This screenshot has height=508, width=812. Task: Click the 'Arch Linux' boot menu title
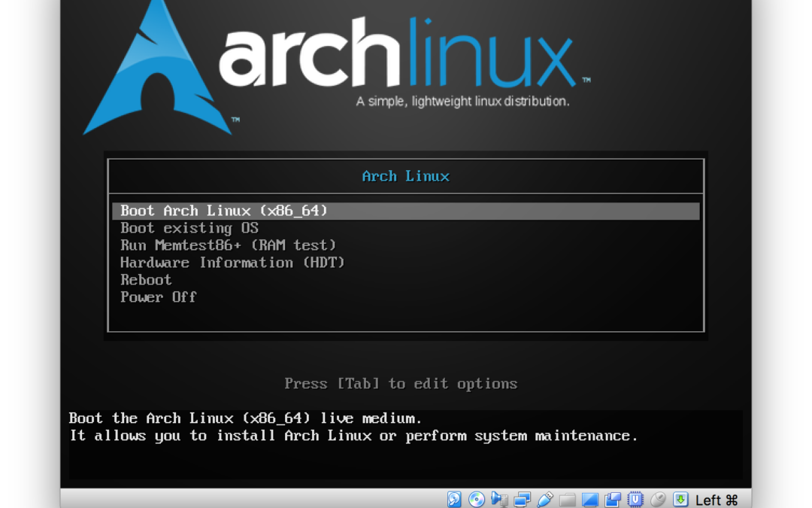406,176
